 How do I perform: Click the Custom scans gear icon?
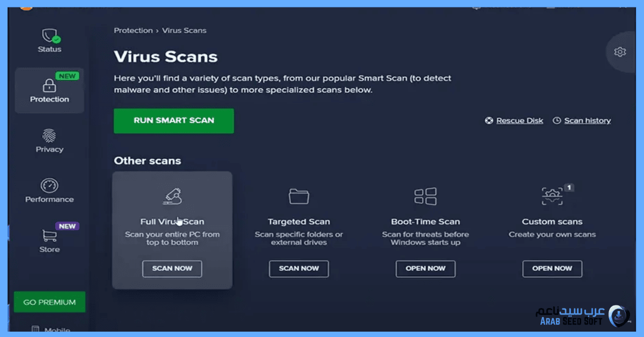[x=552, y=196]
